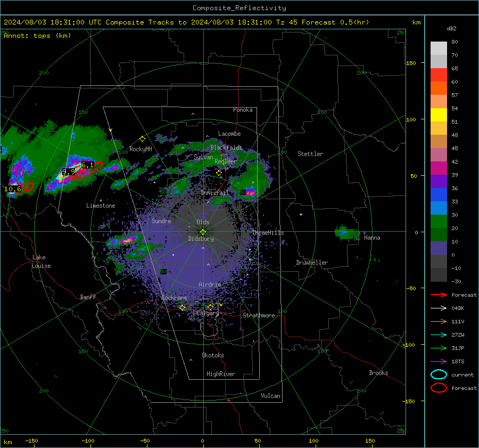
Task: Click the red forecast track right of 6.1
Action: click(x=88, y=171)
